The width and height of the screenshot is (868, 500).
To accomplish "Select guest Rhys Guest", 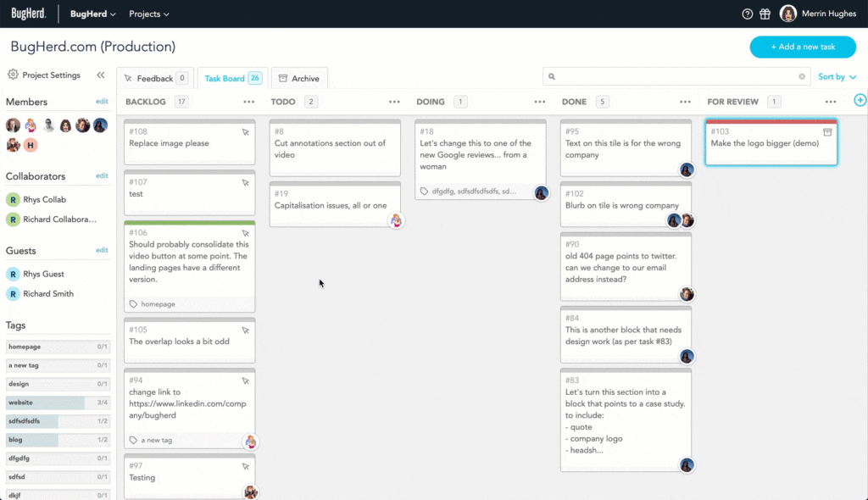I will [43, 274].
